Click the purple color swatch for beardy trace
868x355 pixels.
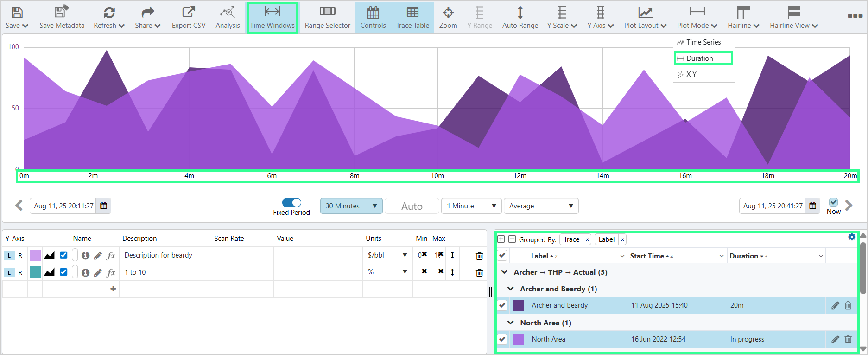coord(35,255)
